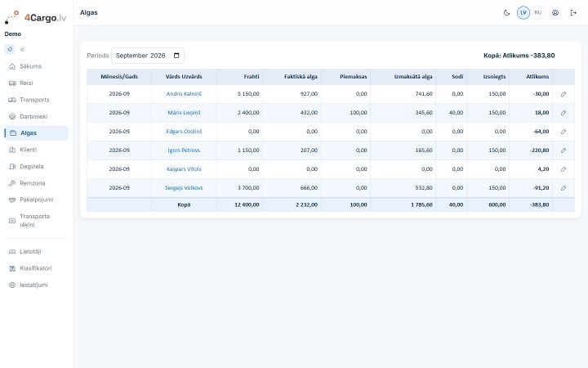Switch language to LV

pyautogui.click(x=523, y=13)
